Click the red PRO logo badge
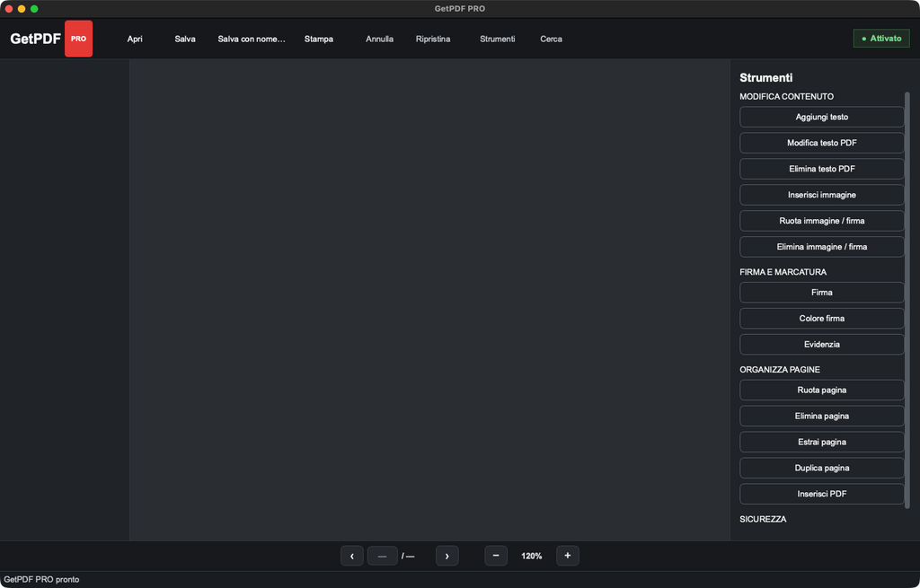Screen dimensions: 920x588 [79, 39]
